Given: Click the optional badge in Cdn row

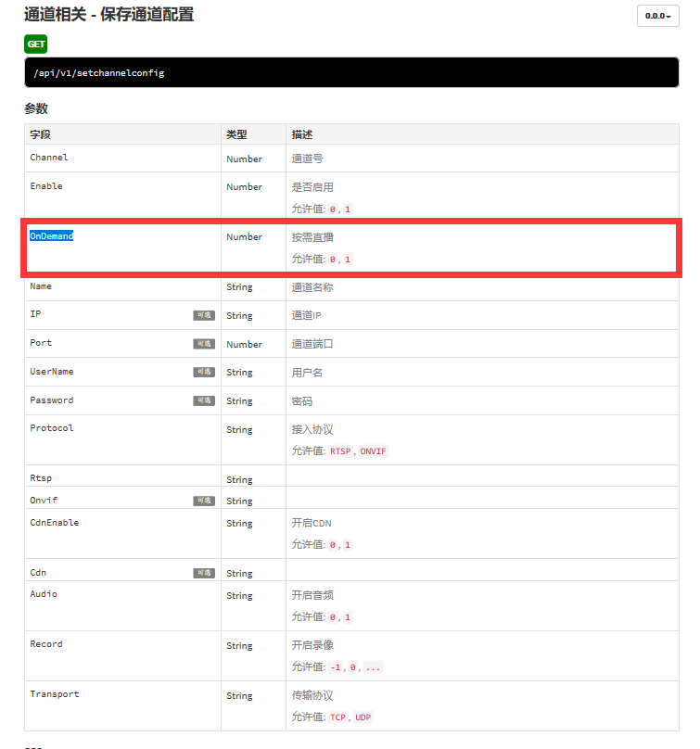Looking at the screenshot, I should coord(204,573).
